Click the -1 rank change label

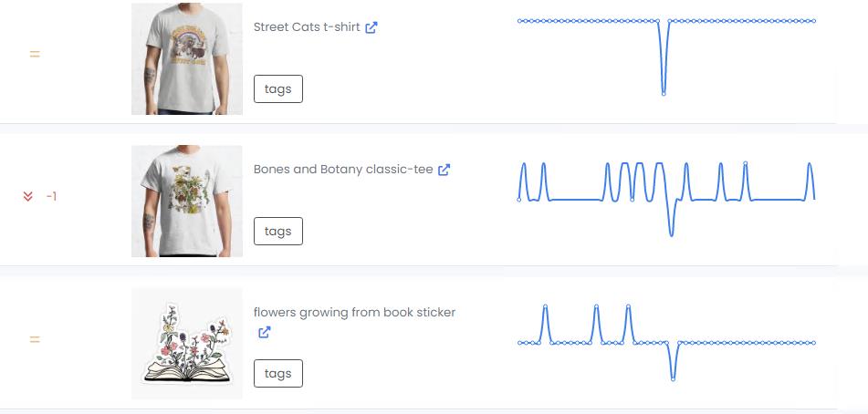[51, 196]
